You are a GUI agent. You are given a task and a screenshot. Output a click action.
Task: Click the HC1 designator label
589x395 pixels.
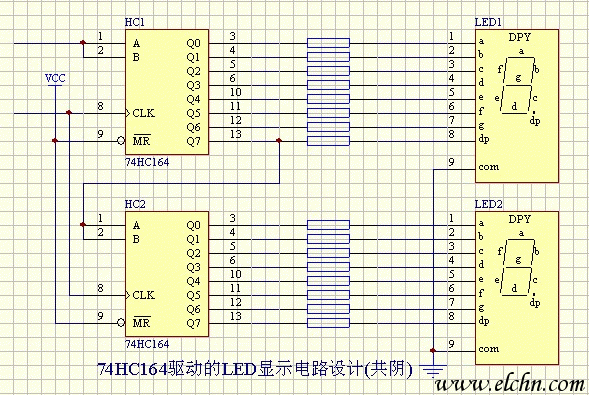click(x=134, y=23)
